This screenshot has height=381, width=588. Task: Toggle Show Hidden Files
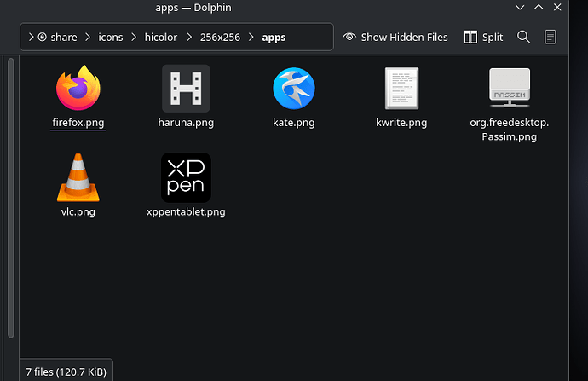(x=395, y=38)
